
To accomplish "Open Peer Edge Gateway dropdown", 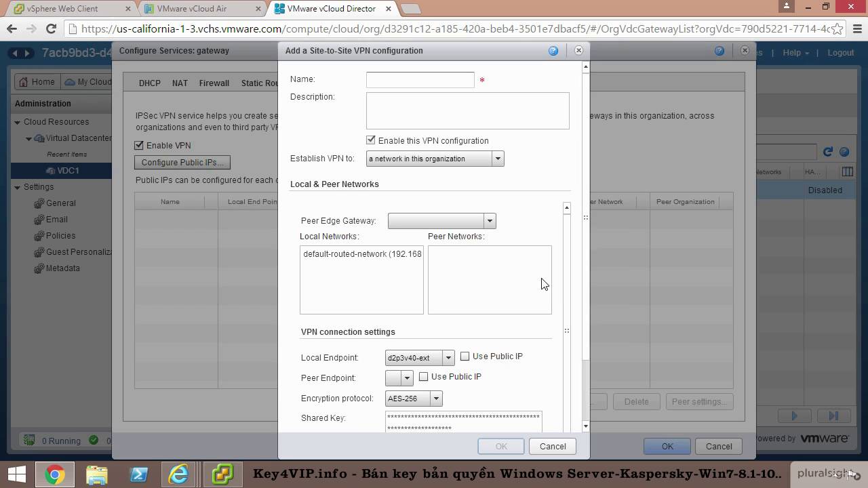I will pyautogui.click(x=441, y=221).
